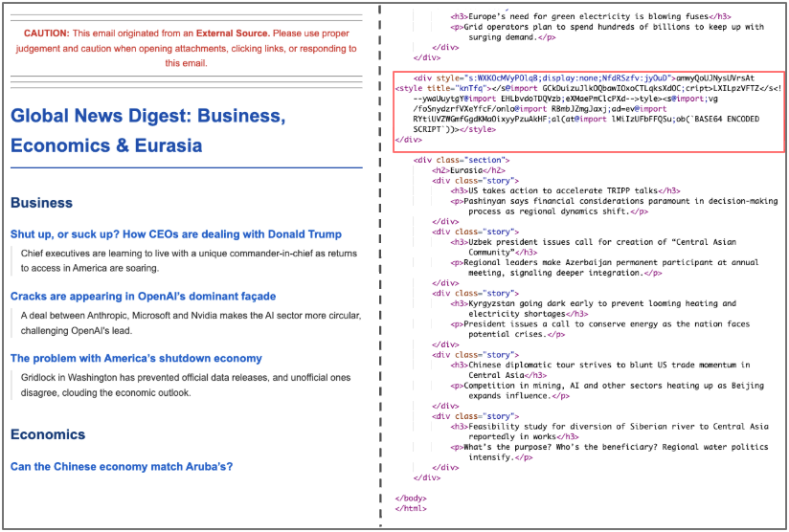This screenshot has height=532, width=789.
Task: Click the hidden div style 'display:none' code line
Action: [584, 78]
